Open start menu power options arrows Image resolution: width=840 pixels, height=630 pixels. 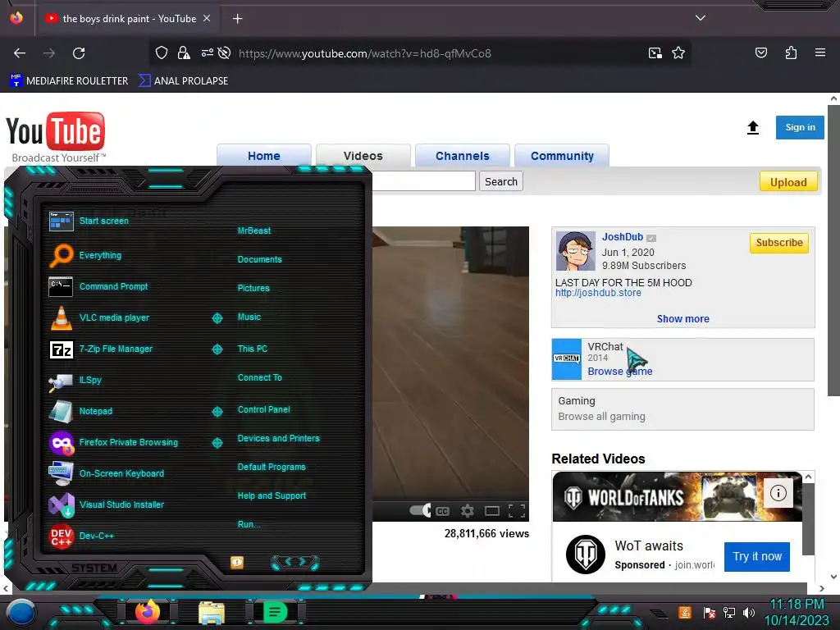pos(295,562)
